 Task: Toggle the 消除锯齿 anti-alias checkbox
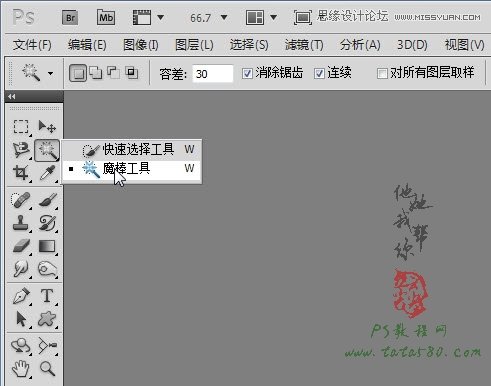tap(247, 73)
